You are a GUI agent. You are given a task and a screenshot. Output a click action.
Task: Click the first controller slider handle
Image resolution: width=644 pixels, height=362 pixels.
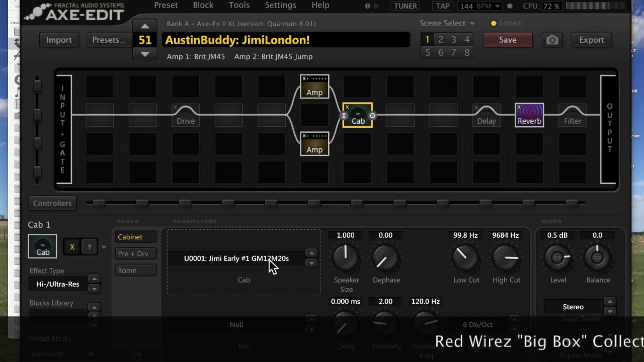(99, 203)
